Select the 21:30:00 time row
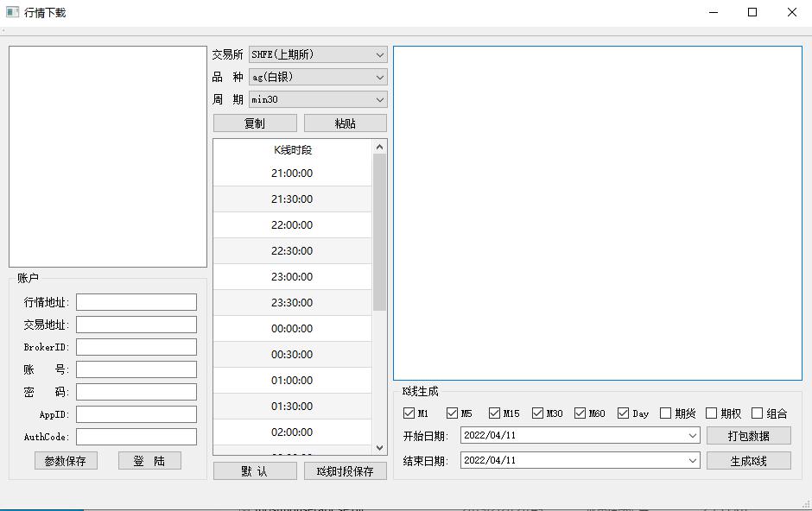The height and width of the screenshot is (511, 812). [292, 199]
